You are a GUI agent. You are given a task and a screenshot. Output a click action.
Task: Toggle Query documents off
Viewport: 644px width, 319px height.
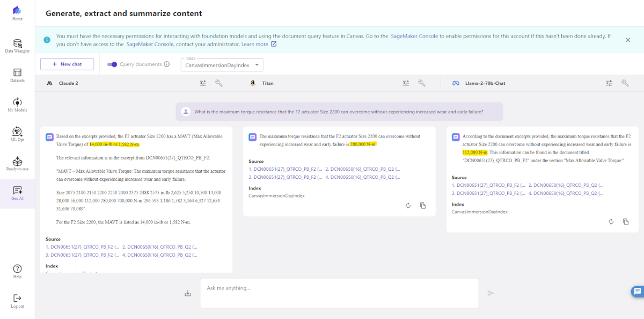tap(112, 64)
